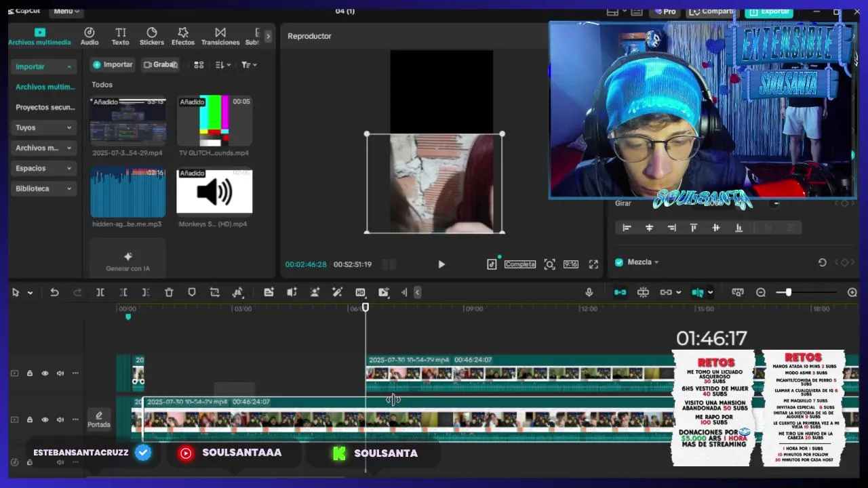
Task: Click the Completa quality button
Action: [x=520, y=264]
